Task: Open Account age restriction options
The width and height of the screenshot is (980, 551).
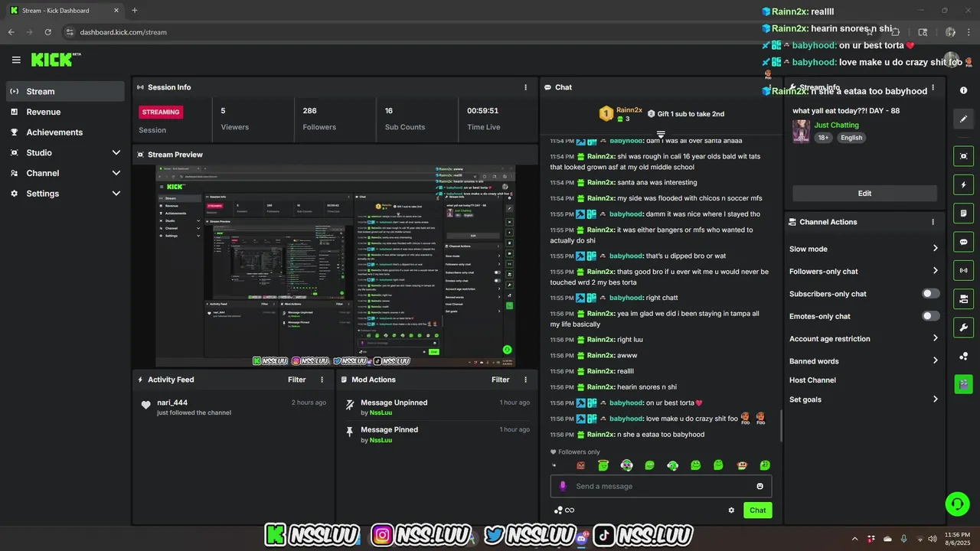Action: click(864, 338)
